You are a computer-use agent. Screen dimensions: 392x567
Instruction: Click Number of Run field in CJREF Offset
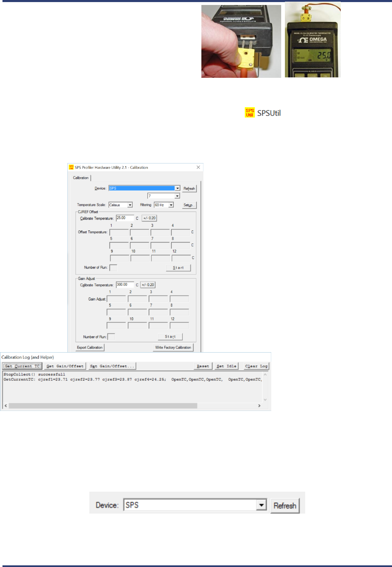[113, 268]
